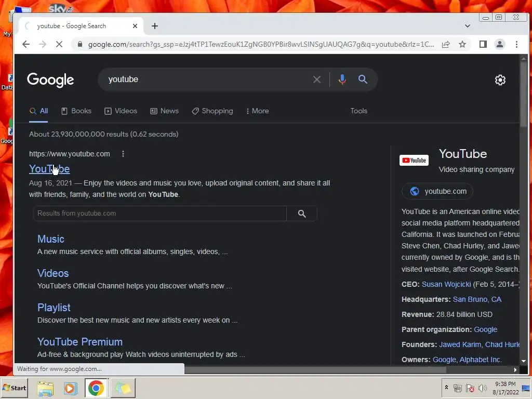This screenshot has height=399, width=532.
Task: Select the All results tab
Action: (x=38, y=111)
